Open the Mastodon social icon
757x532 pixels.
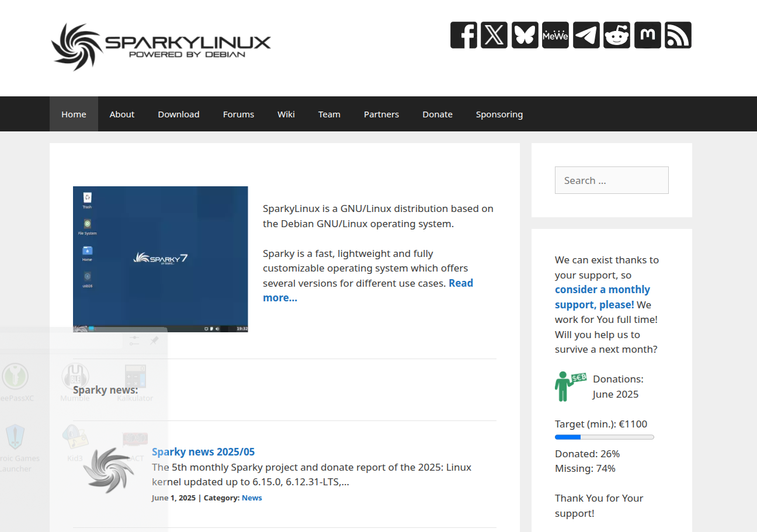[x=648, y=35]
